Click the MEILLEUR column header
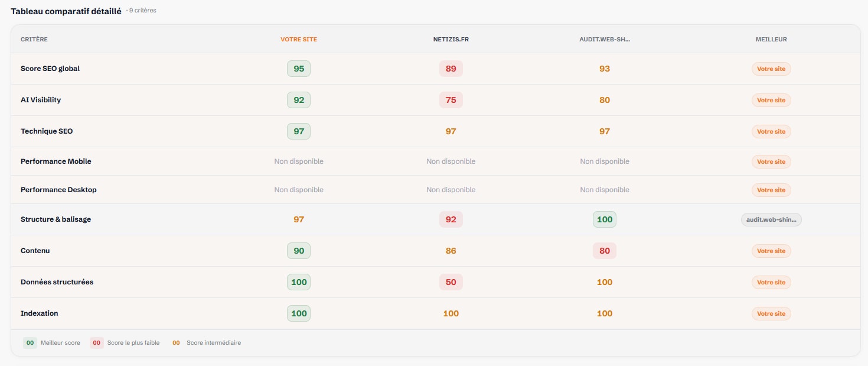This screenshot has height=366, width=868. [771, 40]
